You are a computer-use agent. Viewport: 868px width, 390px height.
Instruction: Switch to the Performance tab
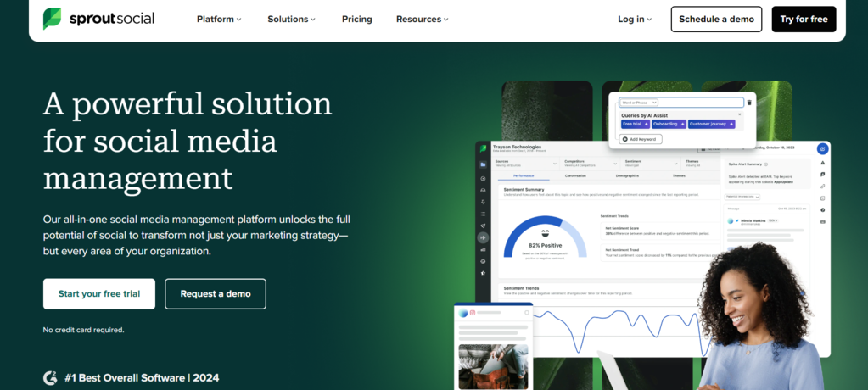click(x=524, y=175)
